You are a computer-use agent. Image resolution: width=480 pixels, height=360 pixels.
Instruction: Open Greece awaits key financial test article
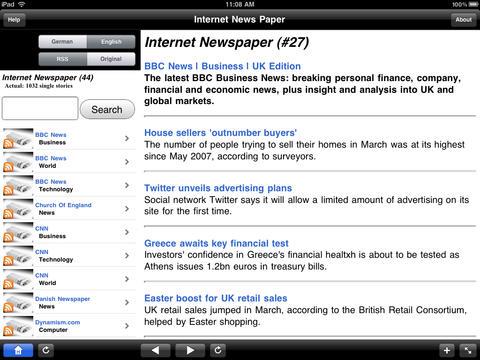click(x=216, y=243)
